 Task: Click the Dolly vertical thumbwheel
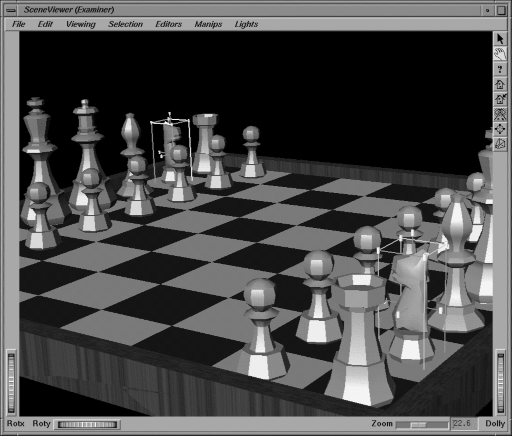(x=500, y=382)
